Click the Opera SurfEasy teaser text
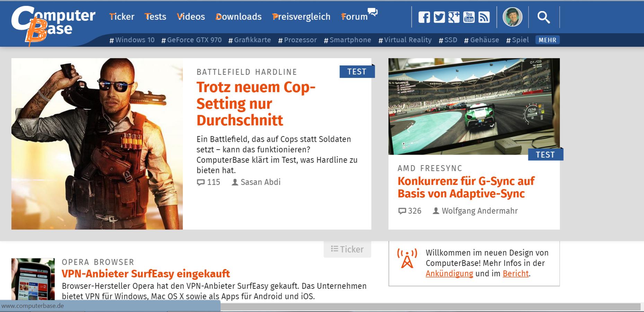 pyautogui.click(x=214, y=291)
